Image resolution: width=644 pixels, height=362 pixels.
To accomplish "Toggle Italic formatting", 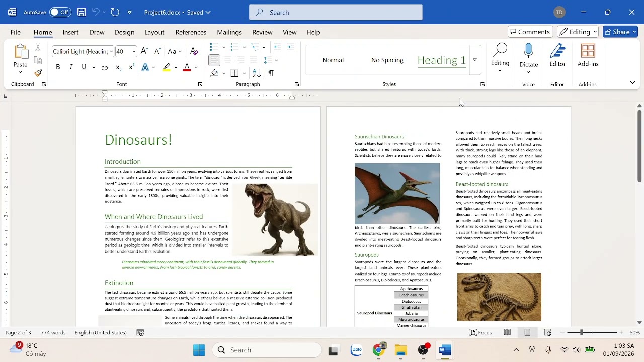I will point(71,67).
